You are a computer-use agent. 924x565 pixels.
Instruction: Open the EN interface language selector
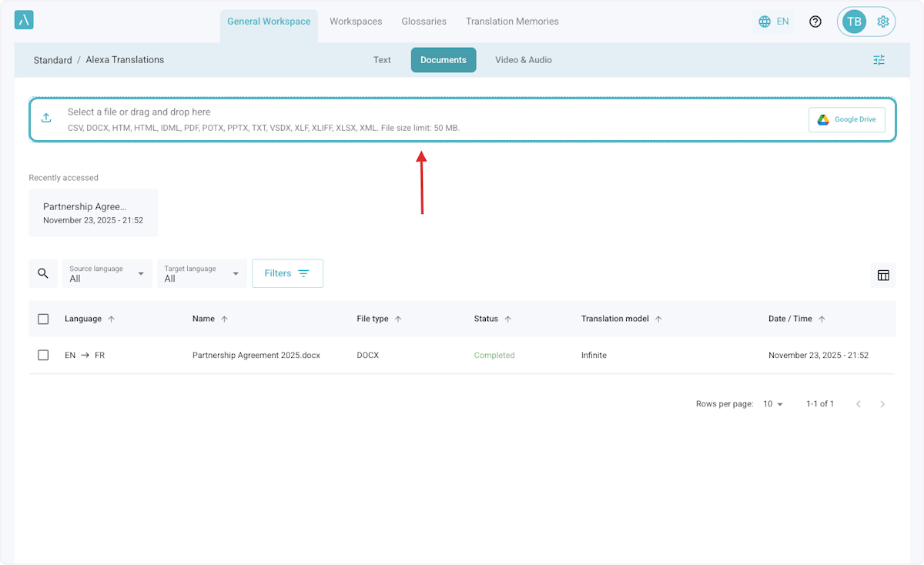(x=773, y=22)
